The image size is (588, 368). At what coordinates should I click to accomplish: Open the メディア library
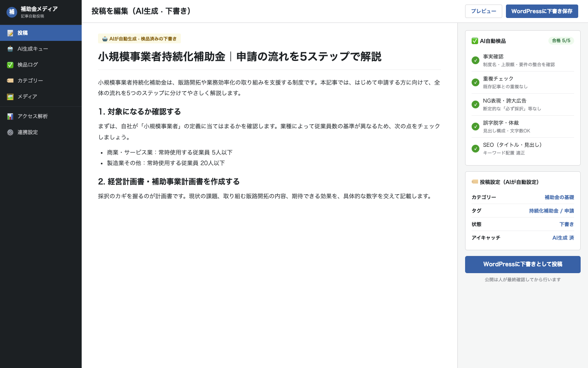coord(41,97)
